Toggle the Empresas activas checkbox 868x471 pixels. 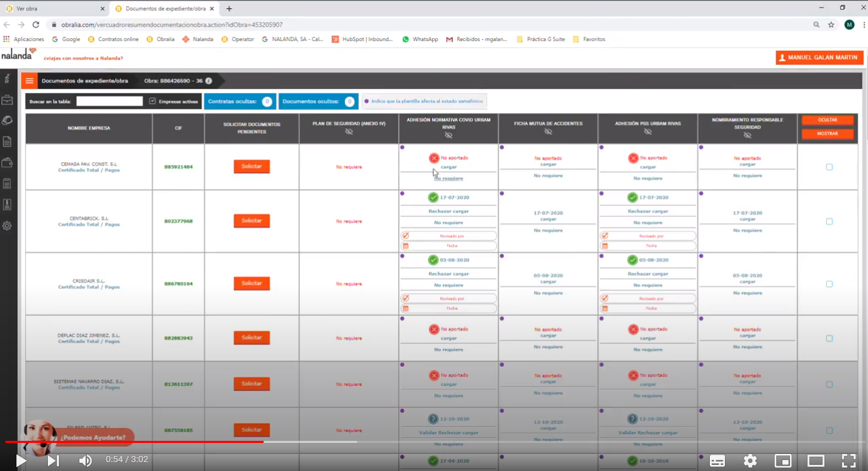click(x=152, y=101)
